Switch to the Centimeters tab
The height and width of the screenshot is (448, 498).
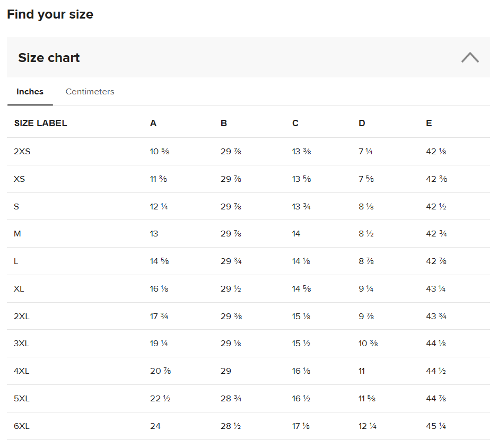click(x=90, y=92)
